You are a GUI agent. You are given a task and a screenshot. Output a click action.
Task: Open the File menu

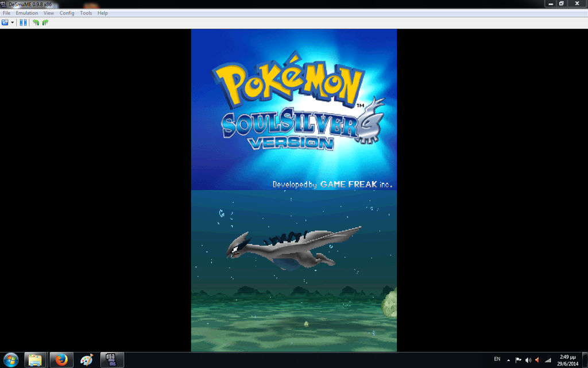pos(6,13)
